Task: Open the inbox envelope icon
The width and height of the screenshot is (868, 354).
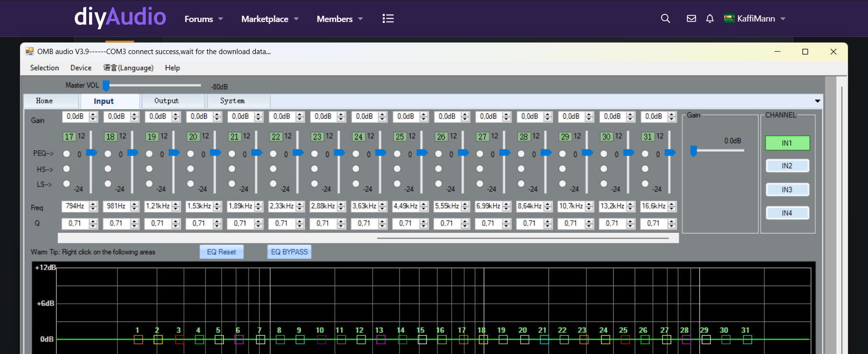Action: click(x=691, y=19)
